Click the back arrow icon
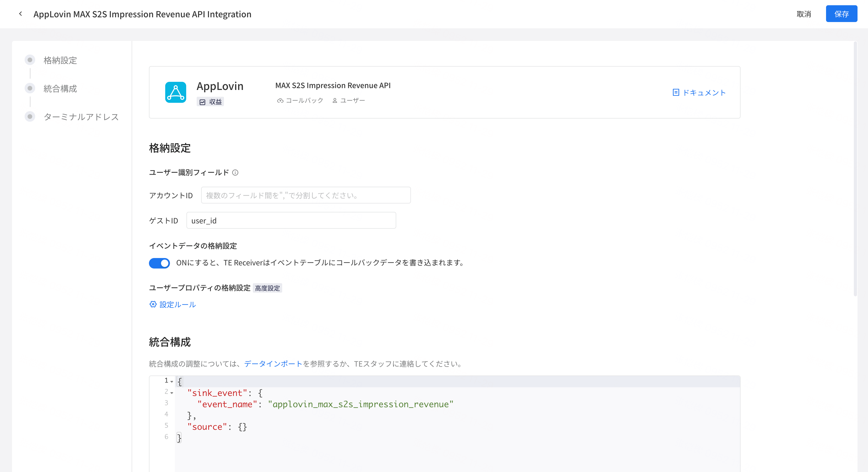 pyautogui.click(x=20, y=14)
